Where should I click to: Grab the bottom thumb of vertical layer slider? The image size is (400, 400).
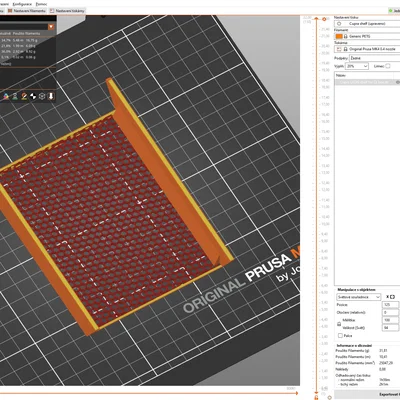click(316, 392)
